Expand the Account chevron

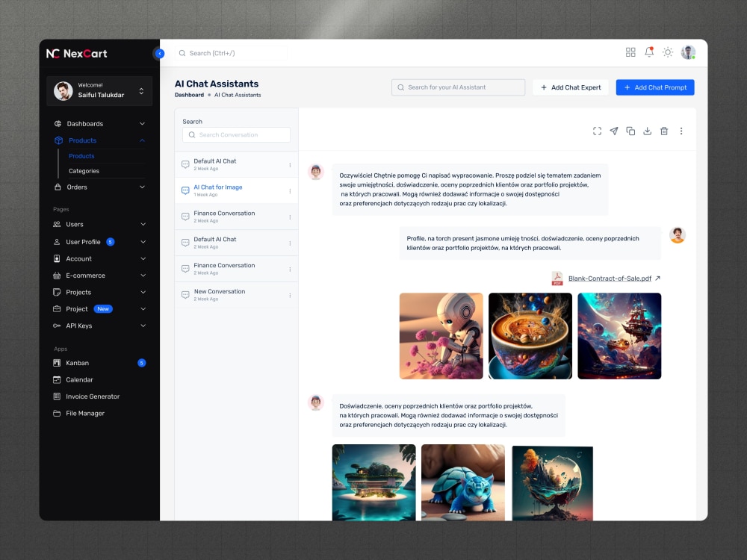point(143,258)
